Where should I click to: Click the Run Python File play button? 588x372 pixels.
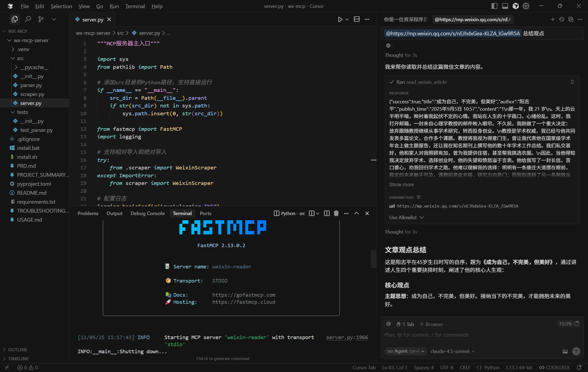[340, 19]
